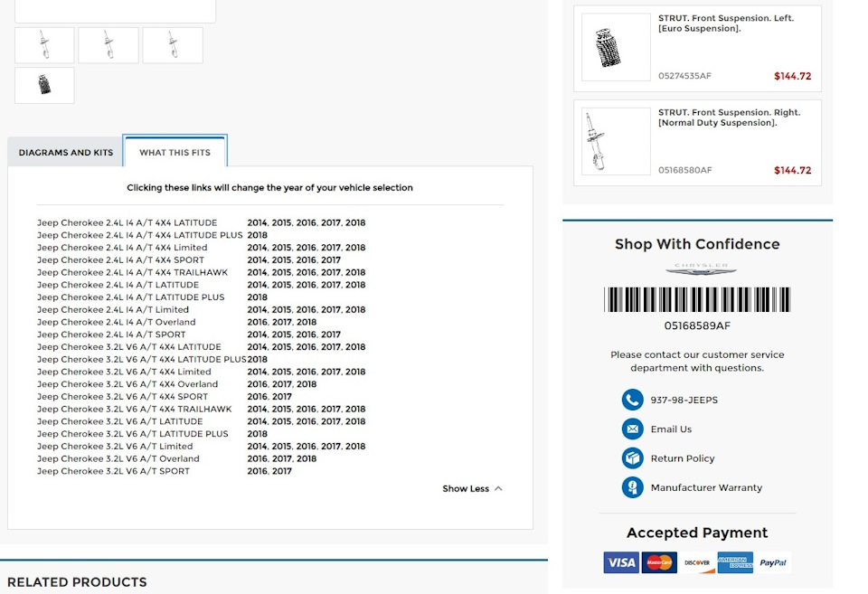Image resolution: width=868 pixels, height=594 pixels.
Task: Click the Shop With Confidence heading
Action: 697,244
